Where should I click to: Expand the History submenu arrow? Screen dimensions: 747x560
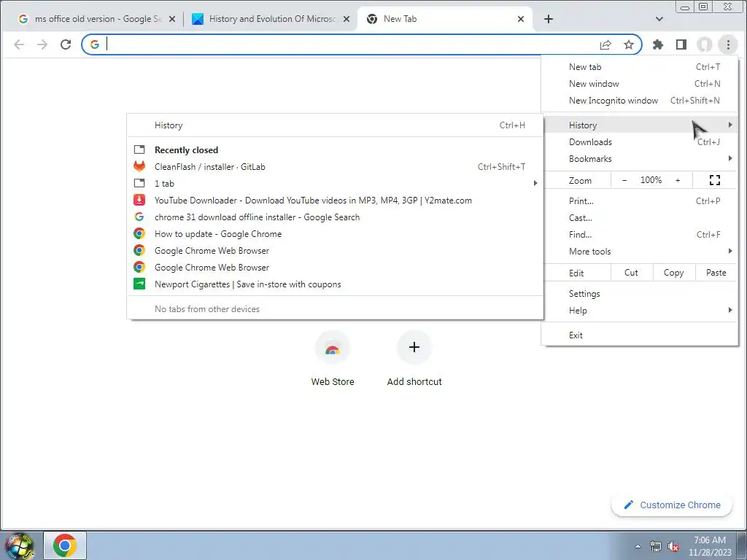tap(729, 125)
